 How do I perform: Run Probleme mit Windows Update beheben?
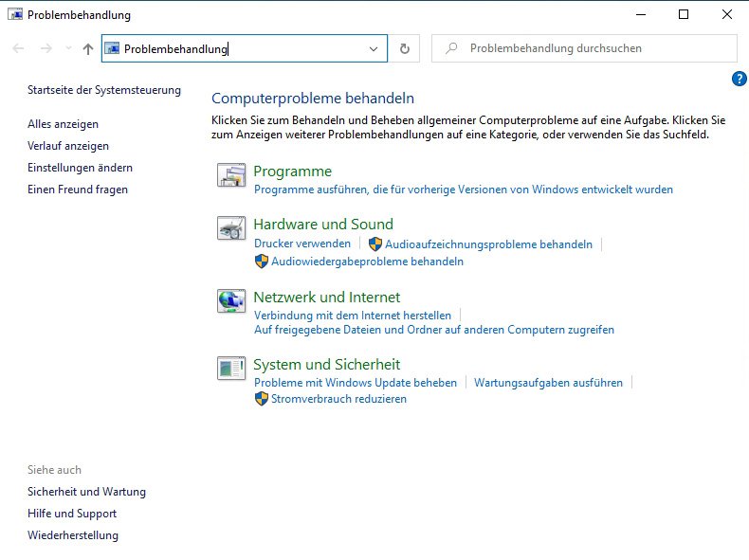tap(356, 383)
